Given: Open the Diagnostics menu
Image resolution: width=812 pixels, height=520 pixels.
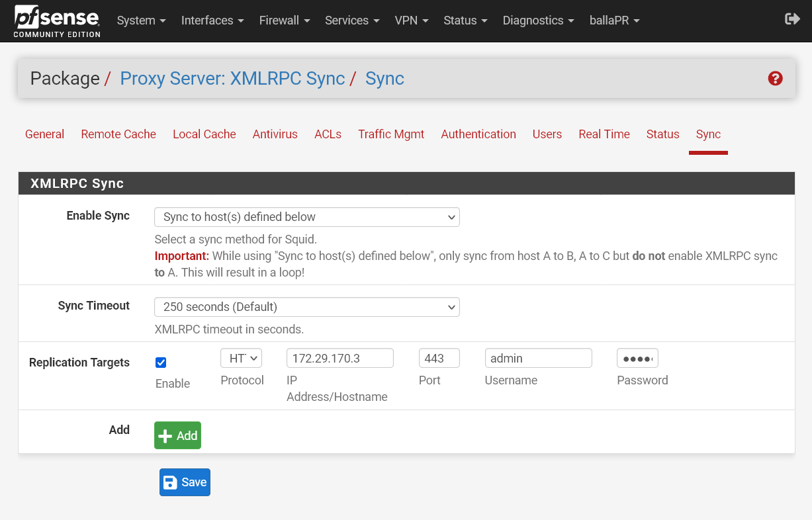Looking at the screenshot, I should pos(538,21).
